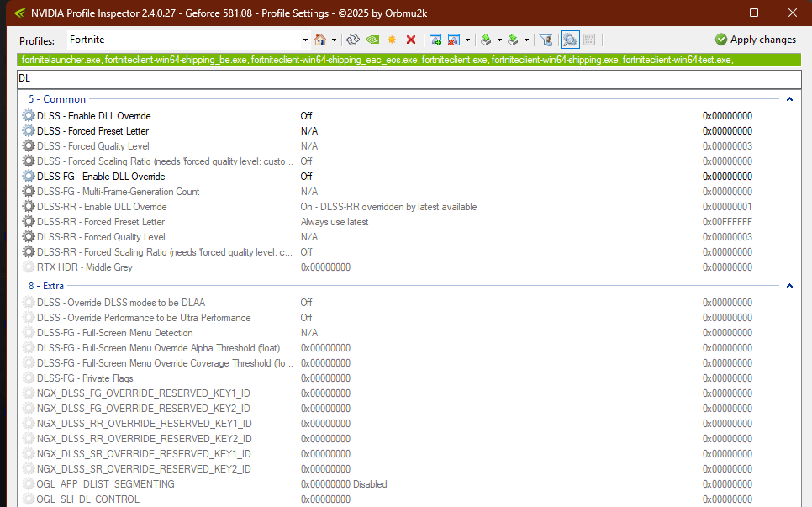Viewport: 812px width, 507px height.
Task: Select the OGL_APP_DLIST_SEGMENTING row
Action: (409, 484)
